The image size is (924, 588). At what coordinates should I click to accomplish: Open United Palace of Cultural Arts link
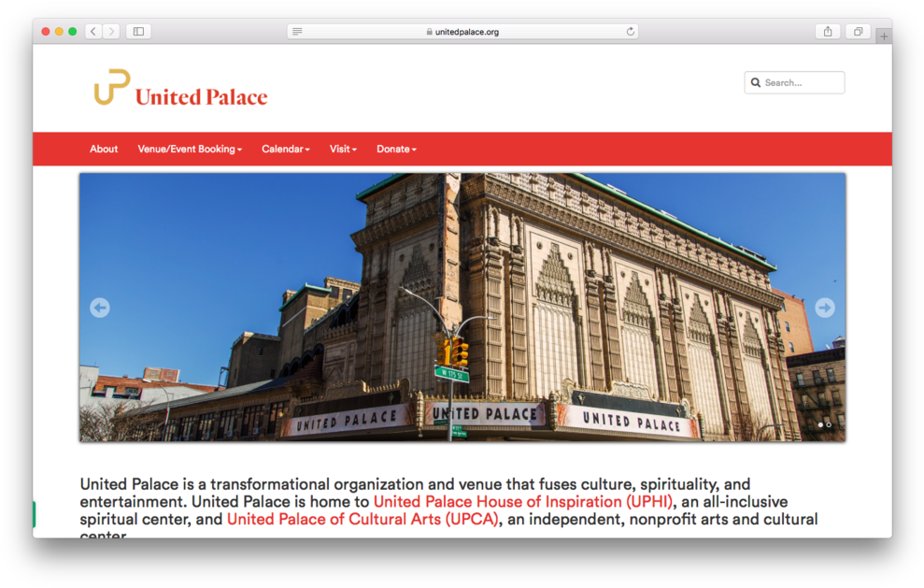(362, 520)
